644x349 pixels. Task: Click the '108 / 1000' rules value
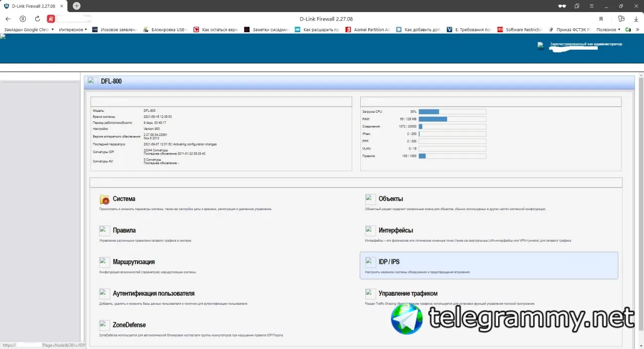pos(410,156)
